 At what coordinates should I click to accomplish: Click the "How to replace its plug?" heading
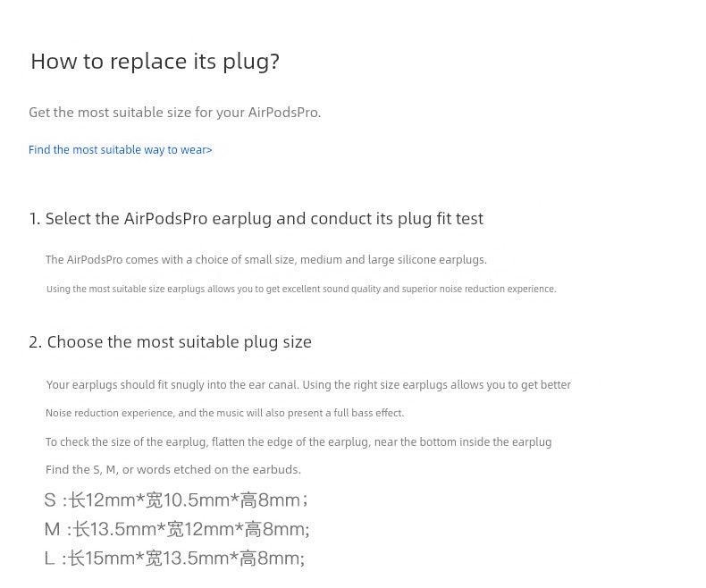(x=155, y=62)
